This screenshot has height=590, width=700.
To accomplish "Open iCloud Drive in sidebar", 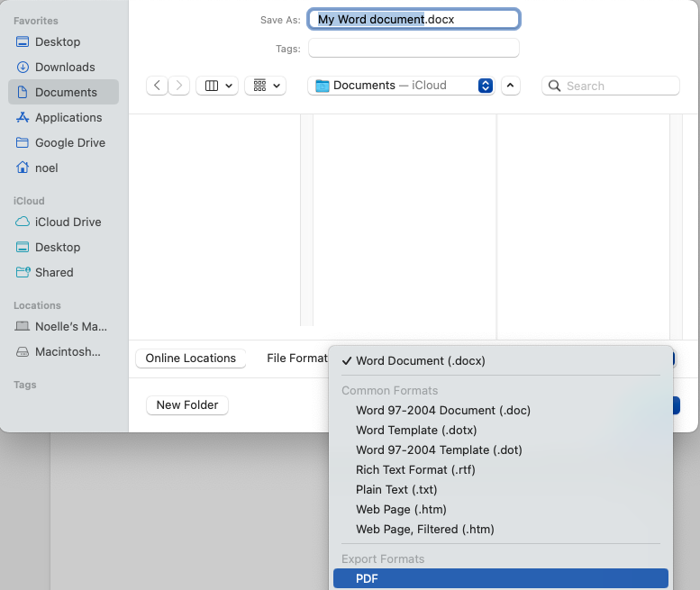I will click(x=63, y=222).
